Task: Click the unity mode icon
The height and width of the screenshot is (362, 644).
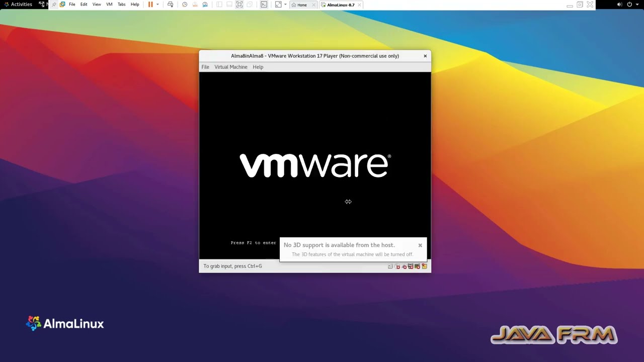Action: tap(250, 5)
